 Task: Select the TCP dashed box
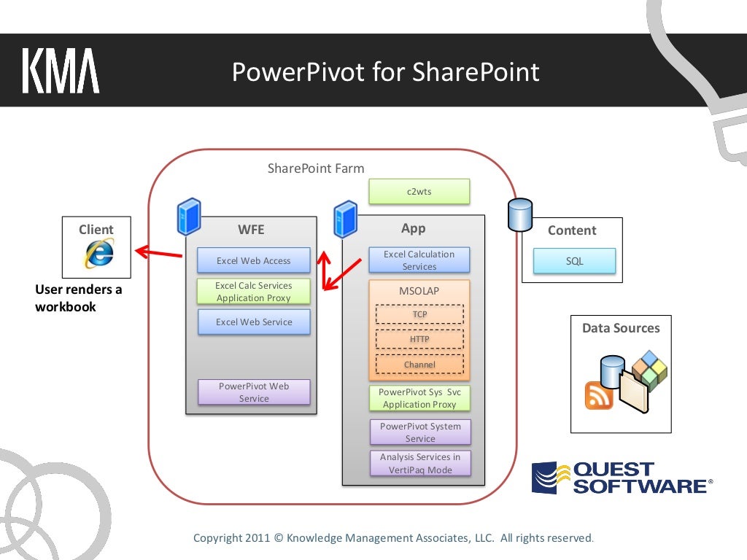coord(419,314)
